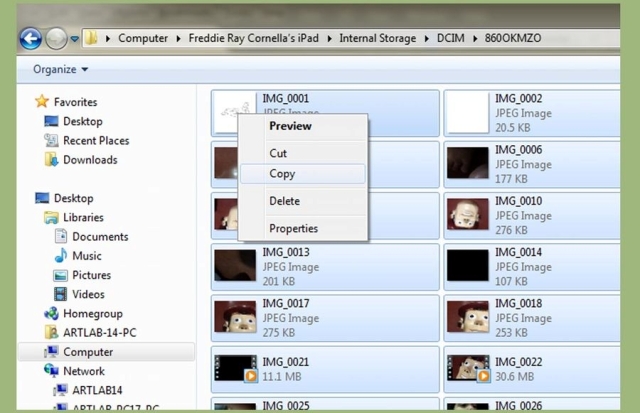
Task: Open the recent pages dropdown arrow
Action: [75, 39]
